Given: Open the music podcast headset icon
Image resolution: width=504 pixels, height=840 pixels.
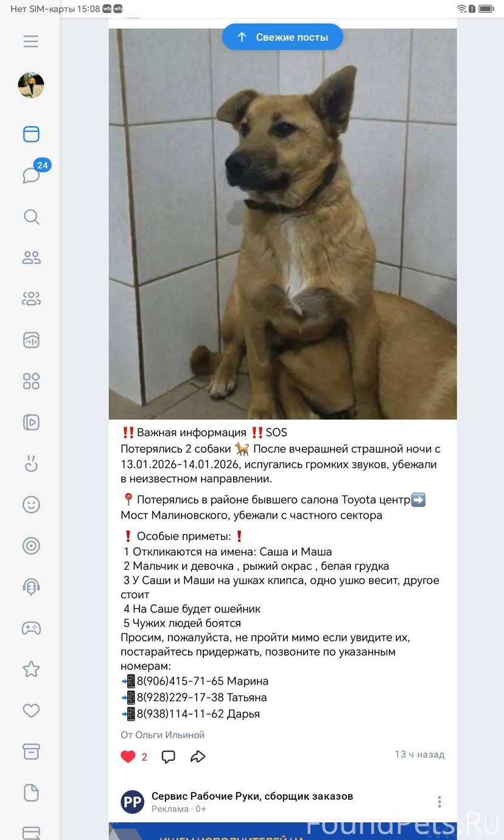Looking at the screenshot, I should [31, 586].
